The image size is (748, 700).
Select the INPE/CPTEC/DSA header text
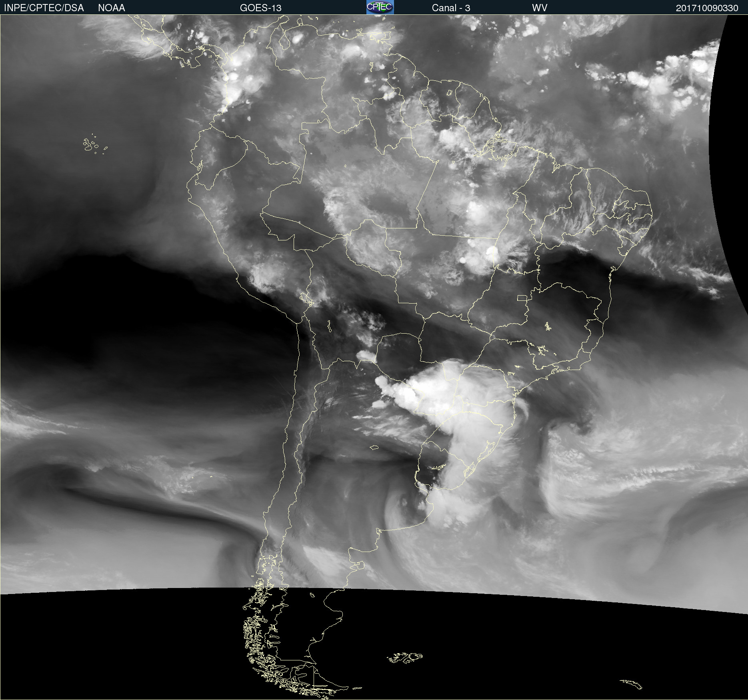click(44, 8)
